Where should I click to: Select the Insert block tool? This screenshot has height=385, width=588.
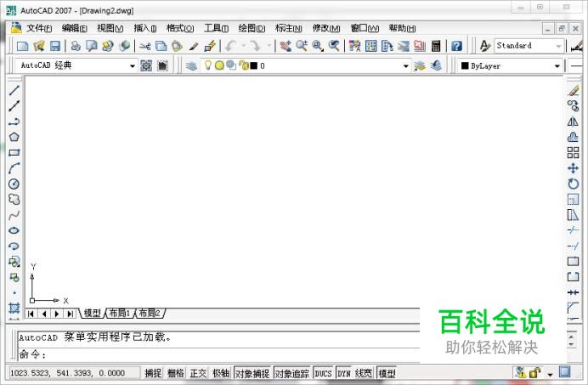14,262
